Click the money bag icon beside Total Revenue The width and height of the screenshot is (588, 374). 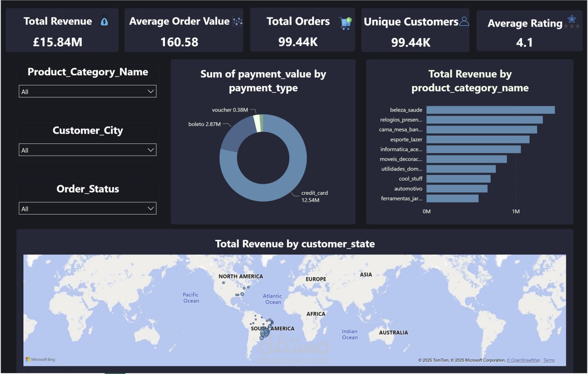[x=104, y=22]
